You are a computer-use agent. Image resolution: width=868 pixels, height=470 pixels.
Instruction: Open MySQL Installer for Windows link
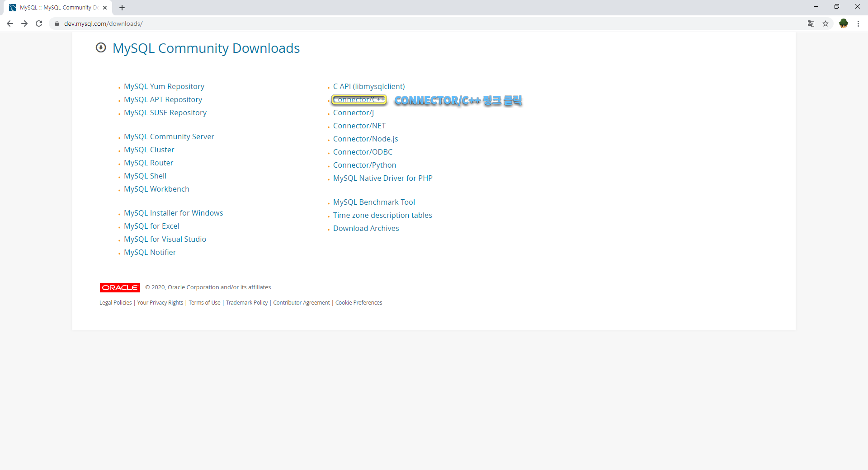pos(173,213)
